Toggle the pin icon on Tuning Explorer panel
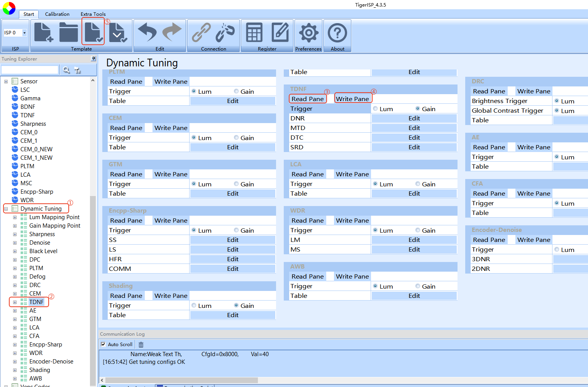 point(93,59)
